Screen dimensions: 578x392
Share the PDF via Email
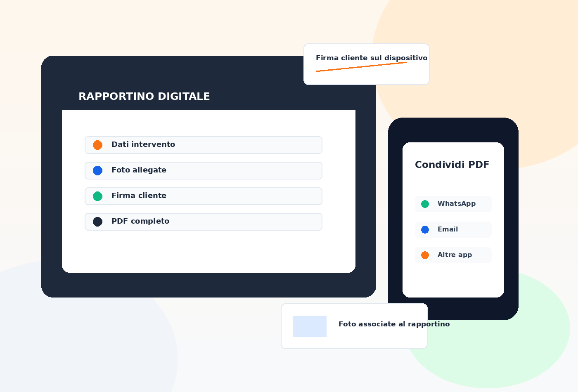pos(453,229)
